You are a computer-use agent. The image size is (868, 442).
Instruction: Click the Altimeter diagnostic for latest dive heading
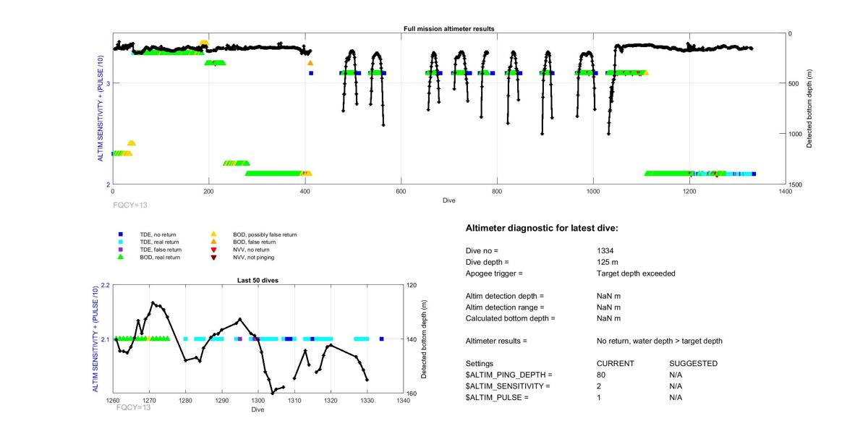(x=542, y=229)
